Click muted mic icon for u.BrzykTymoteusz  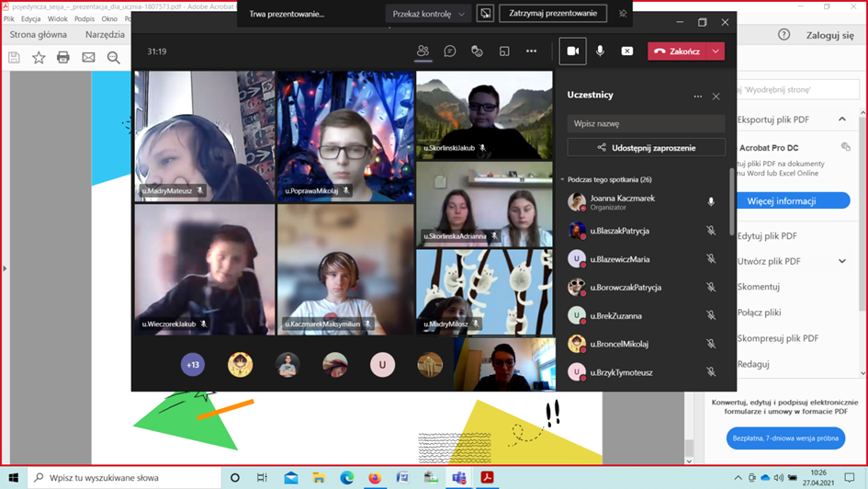click(711, 372)
